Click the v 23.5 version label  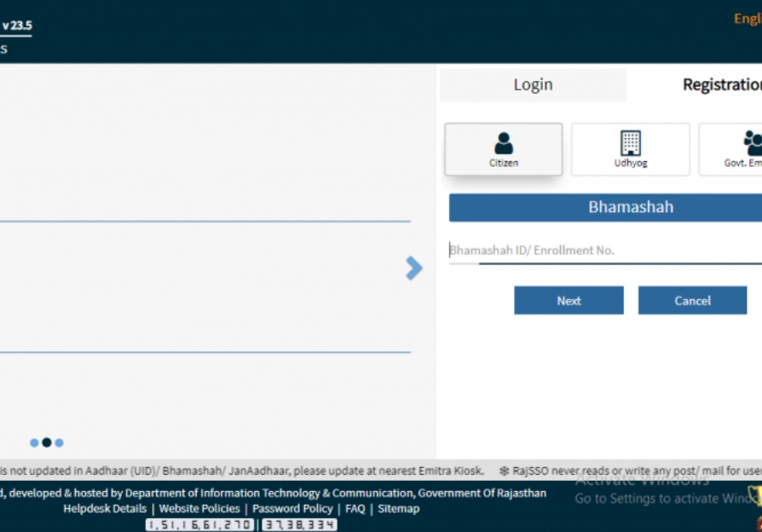[x=16, y=26]
